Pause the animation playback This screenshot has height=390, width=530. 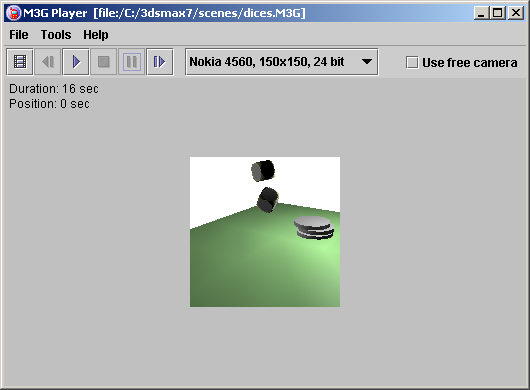click(131, 62)
